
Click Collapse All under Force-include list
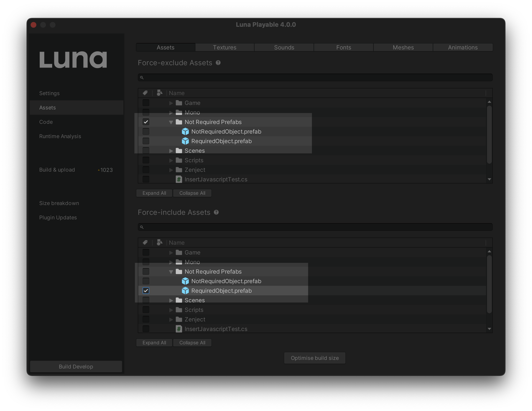point(192,343)
